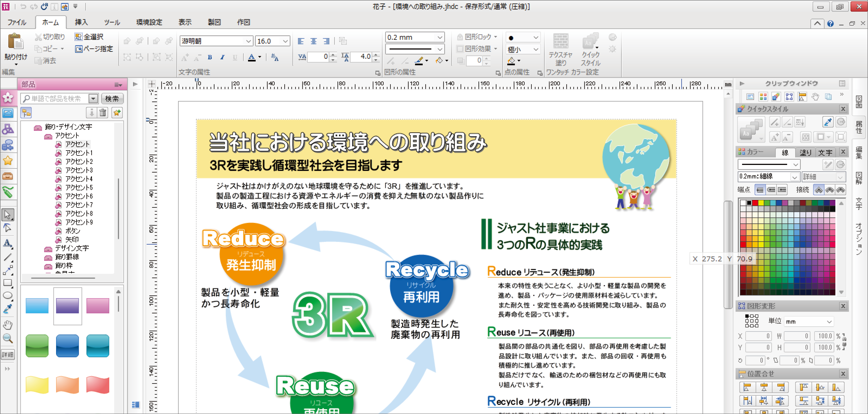The width and height of the screenshot is (868, 414).
Task: Toggle bold text formatting
Action: coord(210,57)
